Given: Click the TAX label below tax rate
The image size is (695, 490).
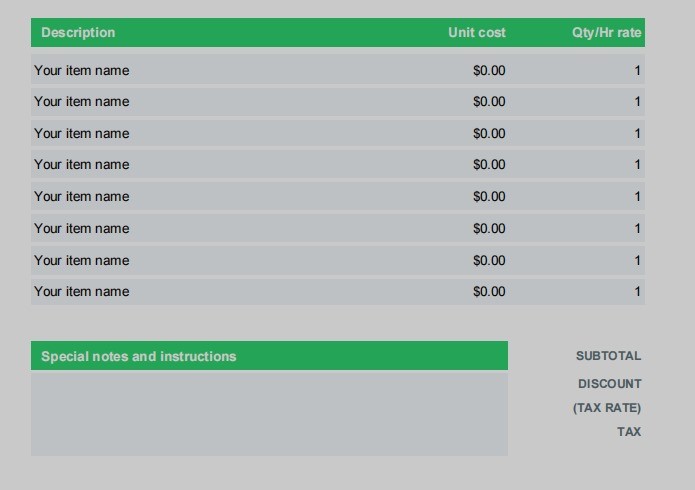Looking at the screenshot, I should 629,432.
